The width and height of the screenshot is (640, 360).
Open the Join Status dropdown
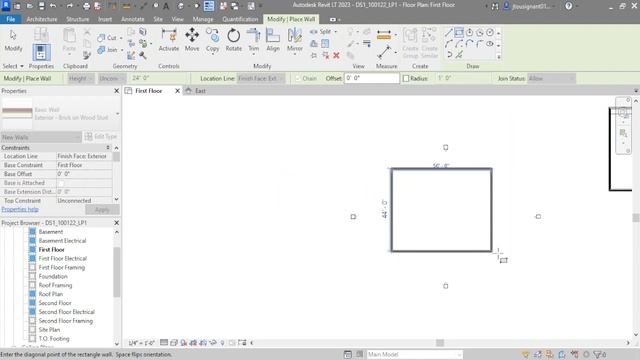[x=551, y=78]
